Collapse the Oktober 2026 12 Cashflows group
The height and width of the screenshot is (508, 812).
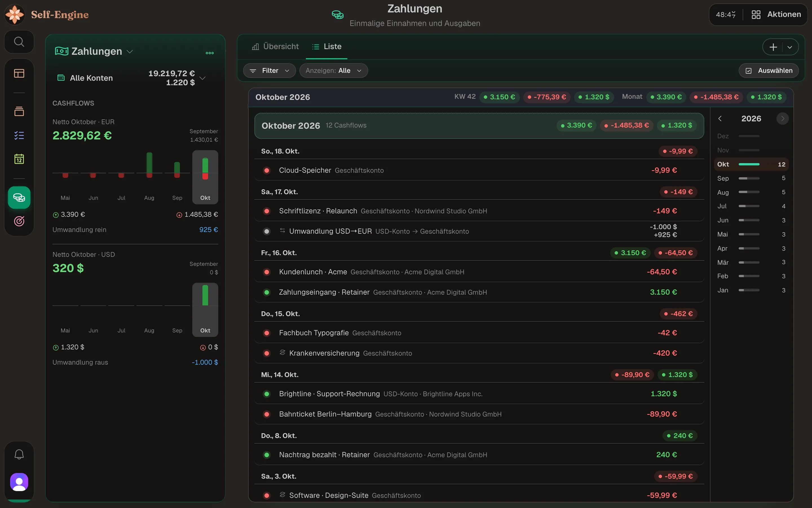click(x=479, y=126)
